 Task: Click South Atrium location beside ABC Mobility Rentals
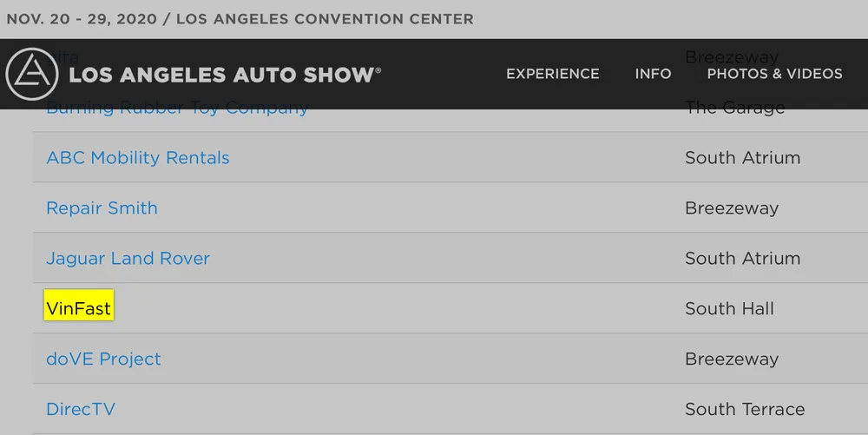coord(742,158)
